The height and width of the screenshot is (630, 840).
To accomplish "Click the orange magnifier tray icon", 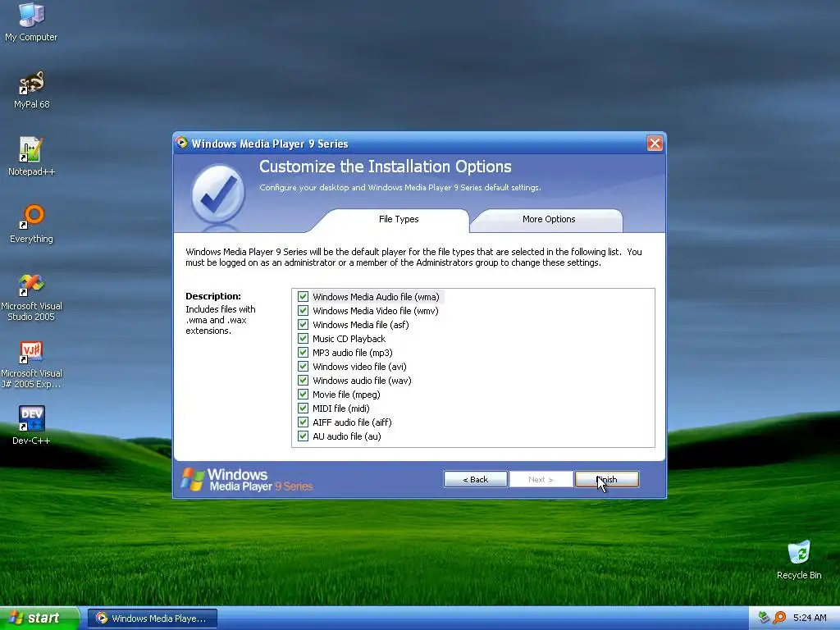I will pyautogui.click(x=779, y=618).
